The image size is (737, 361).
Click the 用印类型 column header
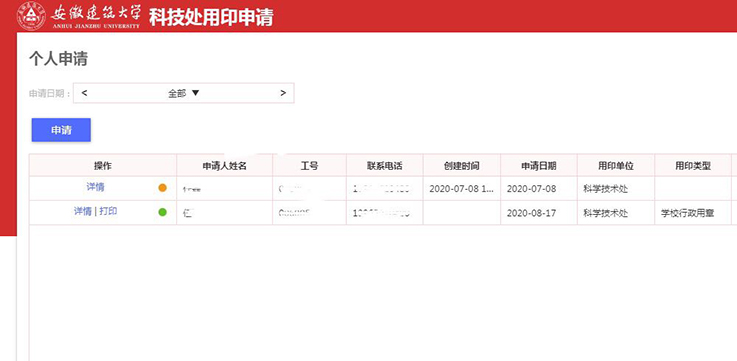click(693, 165)
